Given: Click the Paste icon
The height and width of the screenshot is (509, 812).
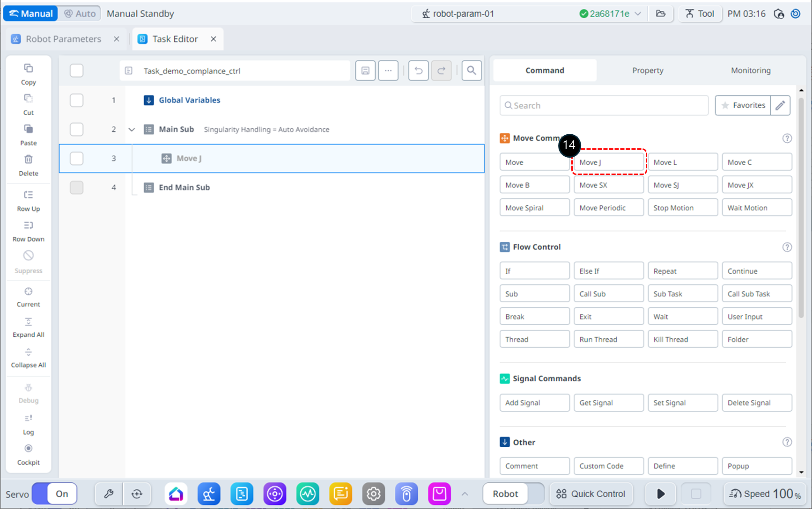Looking at the screenshot, I should point(28,129).
